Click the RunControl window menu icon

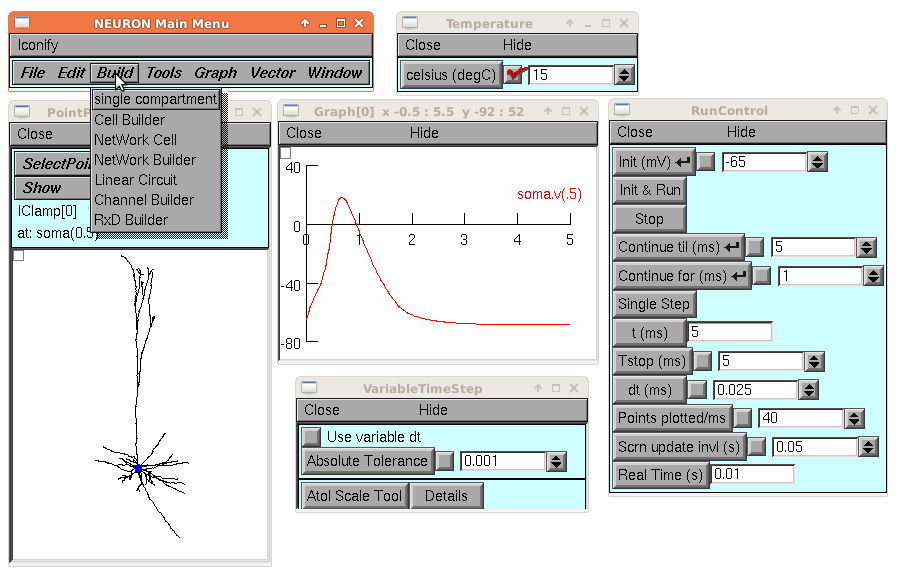coord(622,109)
